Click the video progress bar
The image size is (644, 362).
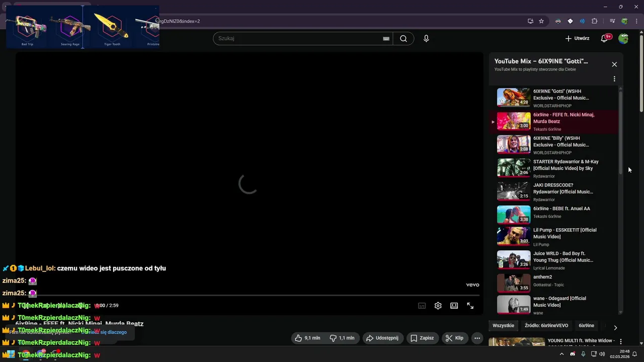(x=249, y=295)
